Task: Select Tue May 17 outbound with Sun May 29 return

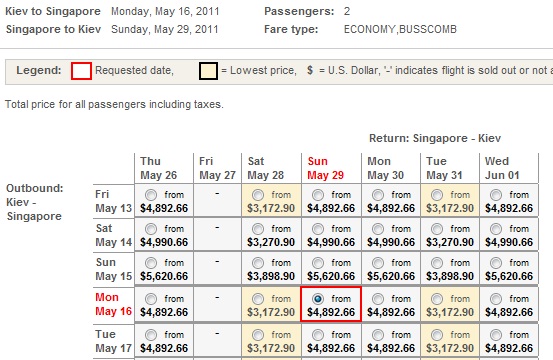Action: tap(318, 335)
